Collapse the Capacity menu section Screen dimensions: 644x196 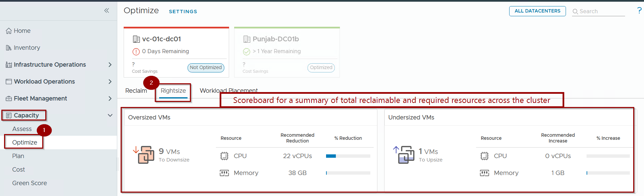point(110,115)
